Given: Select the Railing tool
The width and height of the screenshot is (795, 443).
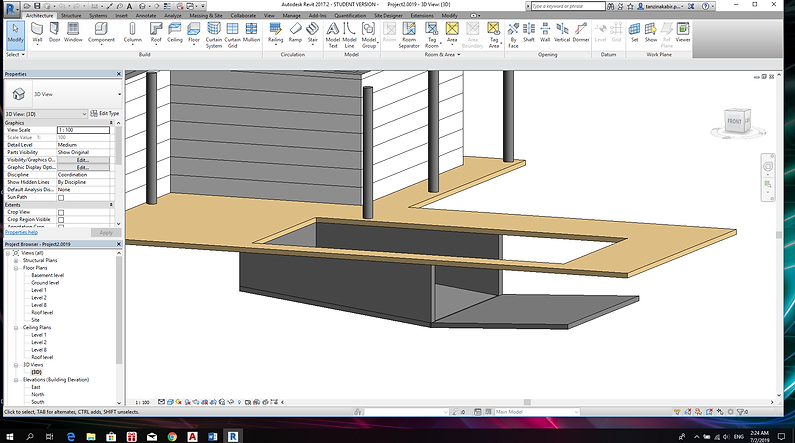Looking at the screenshot, I should tap(275, 33).
